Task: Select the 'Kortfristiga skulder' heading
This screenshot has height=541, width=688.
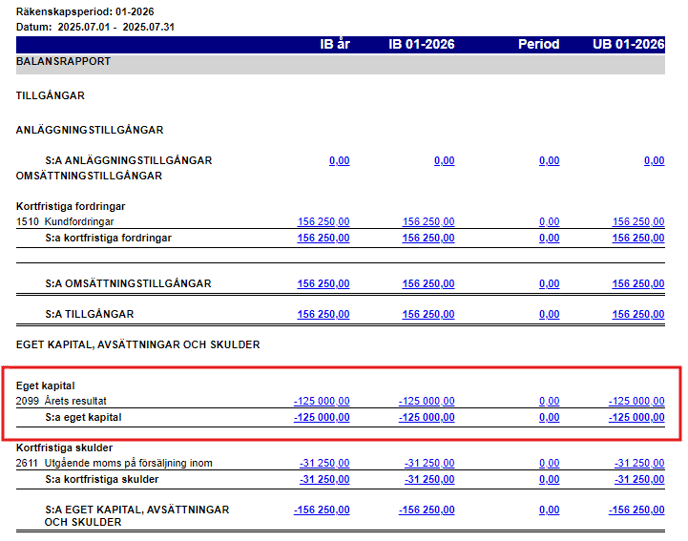Action: pos(64,448)
